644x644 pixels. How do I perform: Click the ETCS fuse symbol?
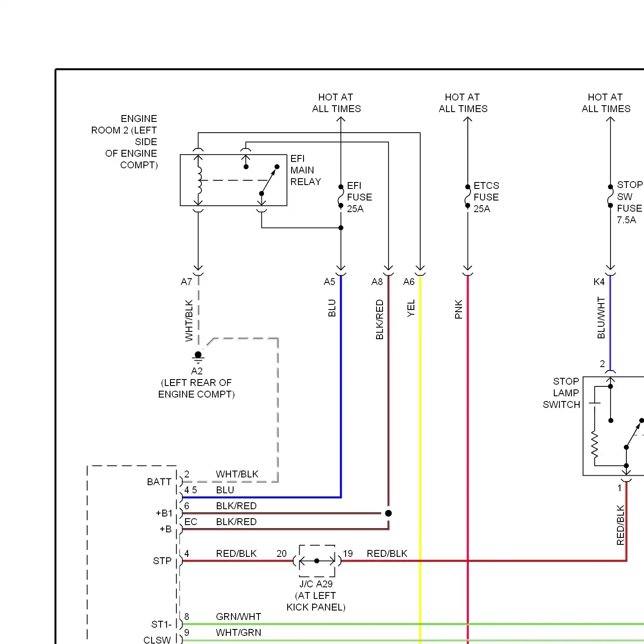tap(468, 196)
